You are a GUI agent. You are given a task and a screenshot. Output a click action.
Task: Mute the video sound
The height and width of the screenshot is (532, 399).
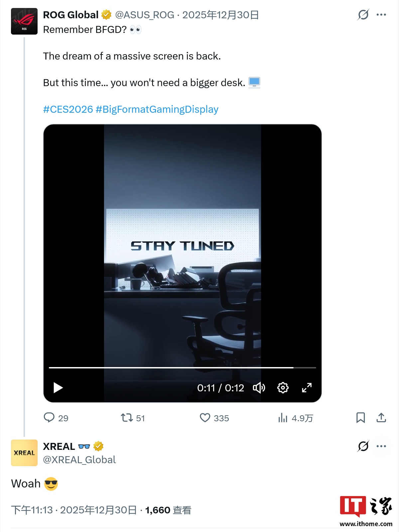(x=259, y=388)
